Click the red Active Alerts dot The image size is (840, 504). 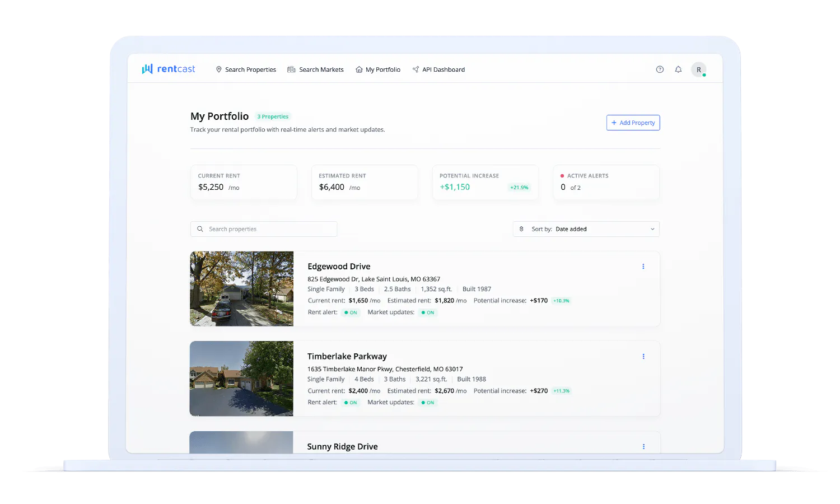point(562,176)
